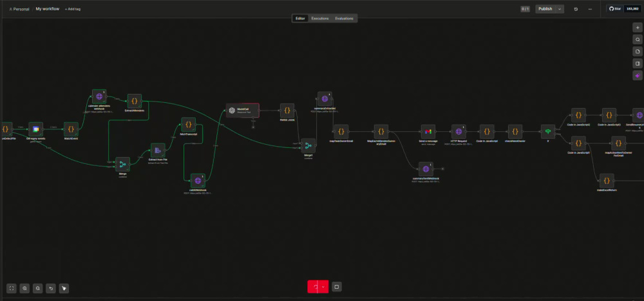Reset the canvas zoom

[51, 288]
